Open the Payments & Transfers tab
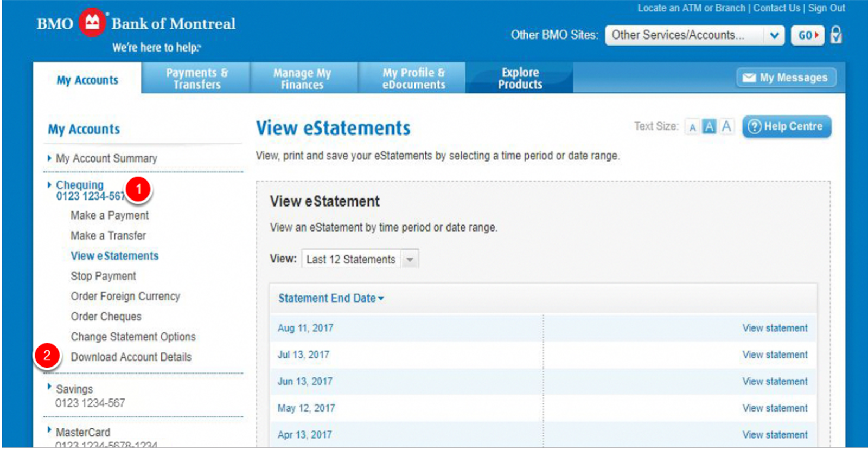This screenshot has height=450, width=868. click(x=197, y=78)
